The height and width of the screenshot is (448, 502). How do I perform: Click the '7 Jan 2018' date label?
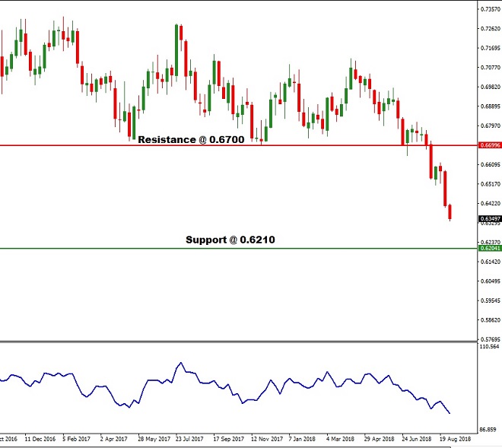tap(302, 439)
